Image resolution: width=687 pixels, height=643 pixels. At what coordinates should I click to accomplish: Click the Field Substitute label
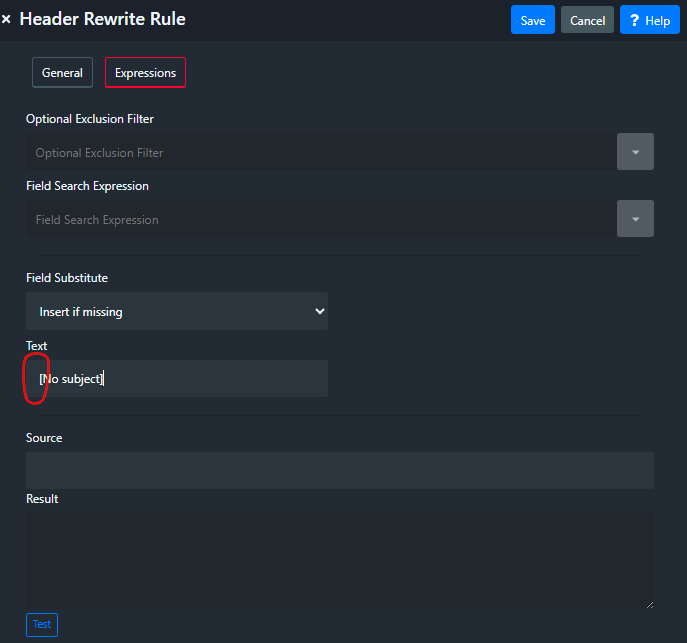tap(67, 277)
